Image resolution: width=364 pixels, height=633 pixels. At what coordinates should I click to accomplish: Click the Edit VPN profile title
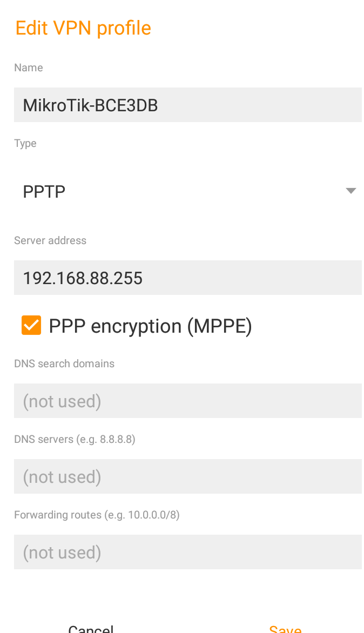[x=83, y=28]
